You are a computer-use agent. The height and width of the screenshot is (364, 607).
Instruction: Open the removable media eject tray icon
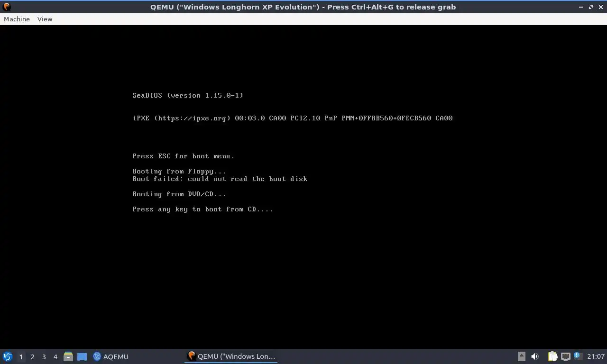(x=522, y=356)
